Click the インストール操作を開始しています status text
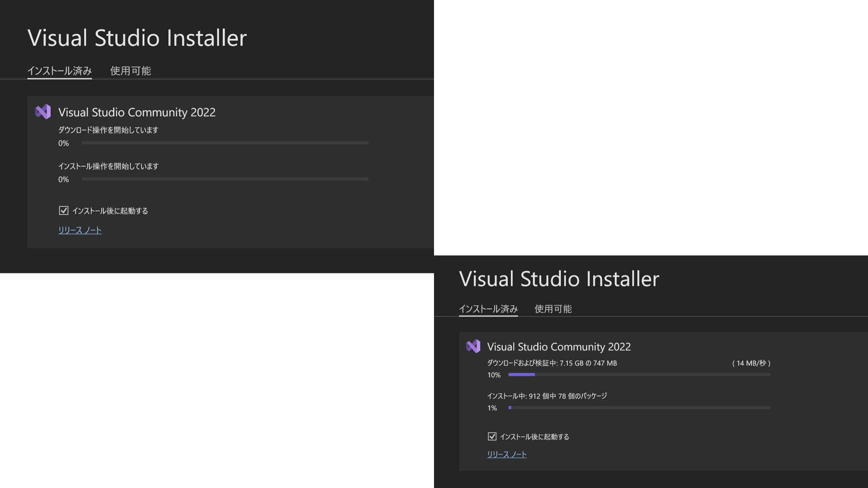This screenshot has width=868, height=488. (108, 166)
